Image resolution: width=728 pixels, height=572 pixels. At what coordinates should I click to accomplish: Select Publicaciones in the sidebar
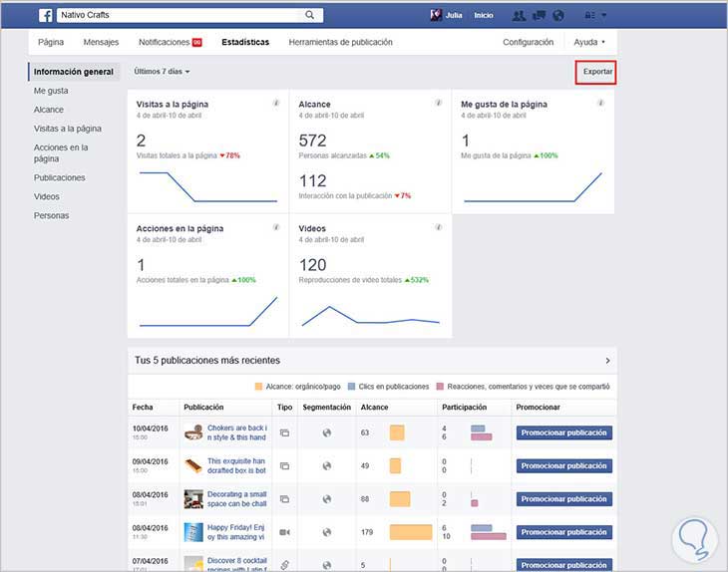coord(59,177)
